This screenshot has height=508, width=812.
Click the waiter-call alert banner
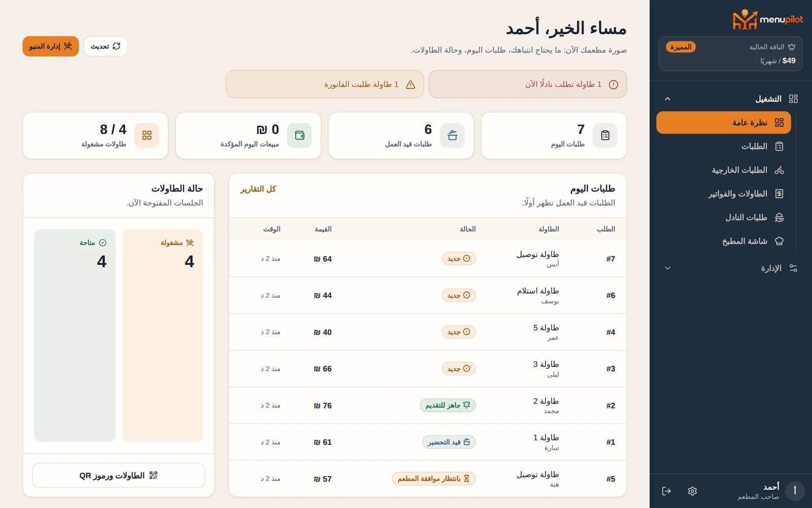528,84
